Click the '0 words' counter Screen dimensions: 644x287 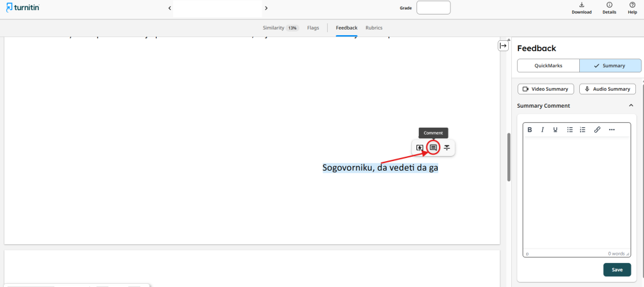coord(616,254)
